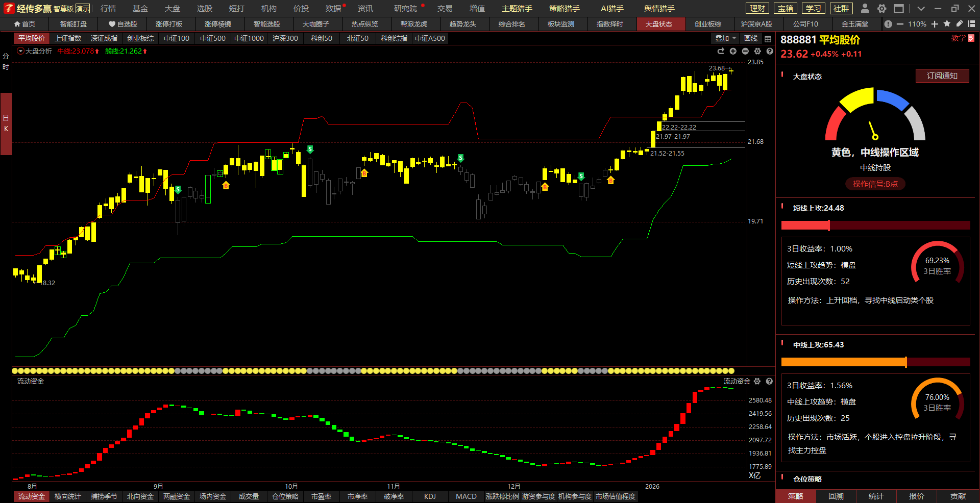The height and width of the screenshot is (503, 980).
Task: Click the main chart redo arrow icon
Action: 721,51
